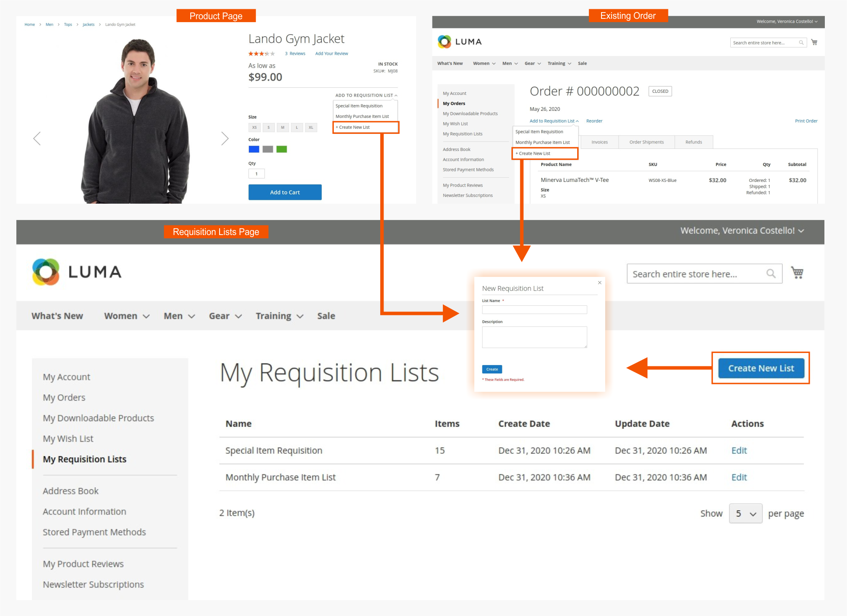The height and width of the screenshot is (616, 847).
Task: Select the blue color swatch
Action: point(254,149)
